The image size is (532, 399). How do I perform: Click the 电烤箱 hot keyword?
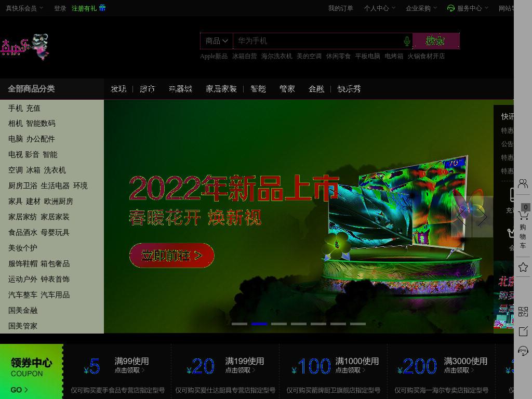[394, 56]
